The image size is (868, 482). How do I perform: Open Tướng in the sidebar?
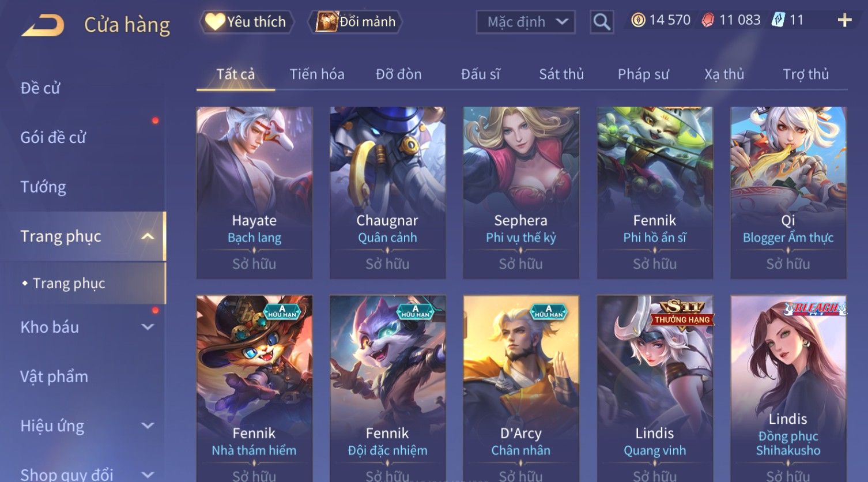[x=43, y=187]
